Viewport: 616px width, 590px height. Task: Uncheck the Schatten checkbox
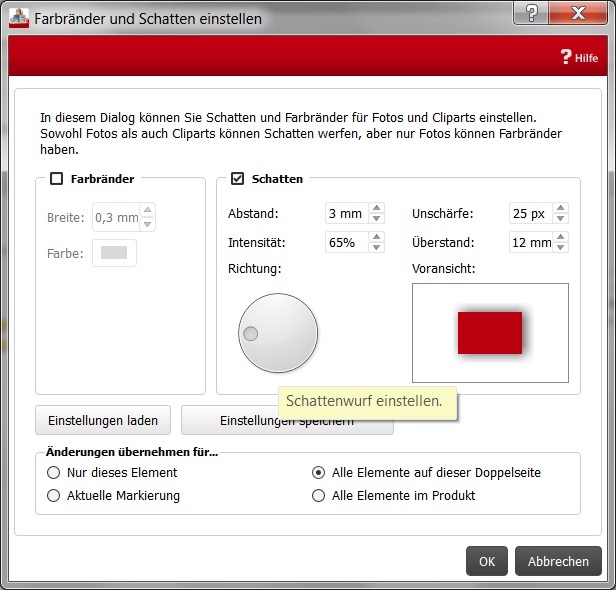coord(237,179)
